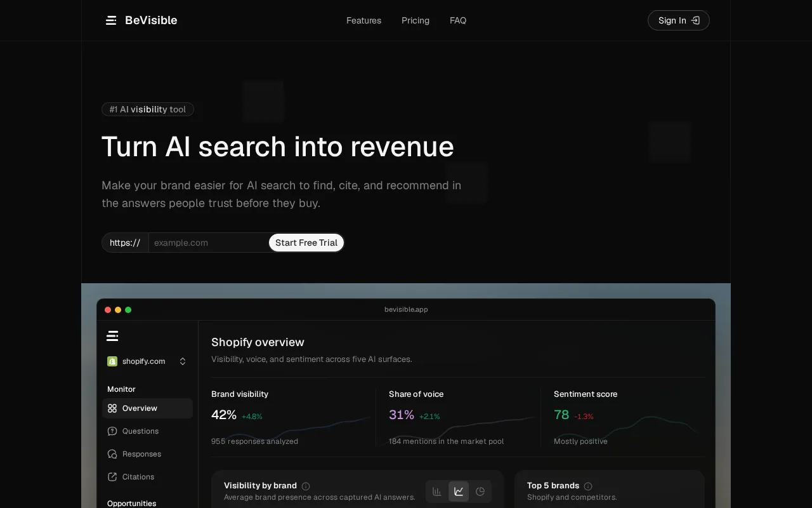Click the dashboard sidebar logo icon
Screen dimensions: 812x508
[112, 336]
